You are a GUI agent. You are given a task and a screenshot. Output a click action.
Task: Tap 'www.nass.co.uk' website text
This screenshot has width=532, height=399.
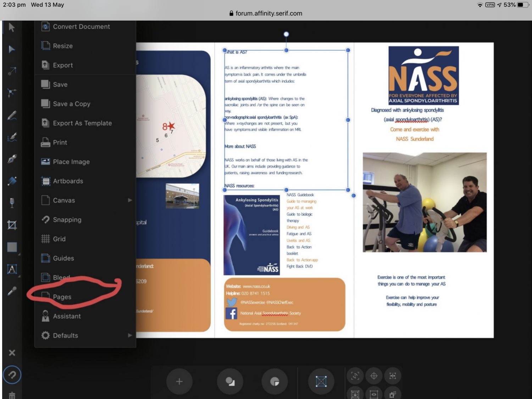(256, 286)
